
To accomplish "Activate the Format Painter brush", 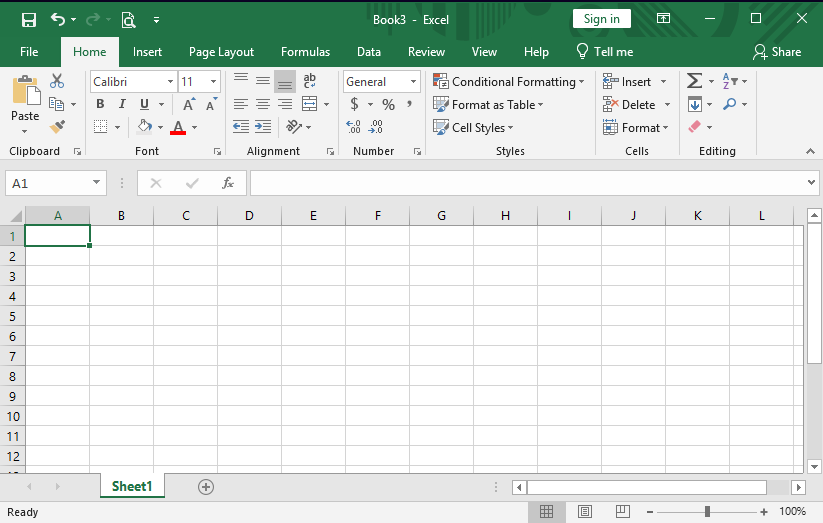I will pos(57,127).
